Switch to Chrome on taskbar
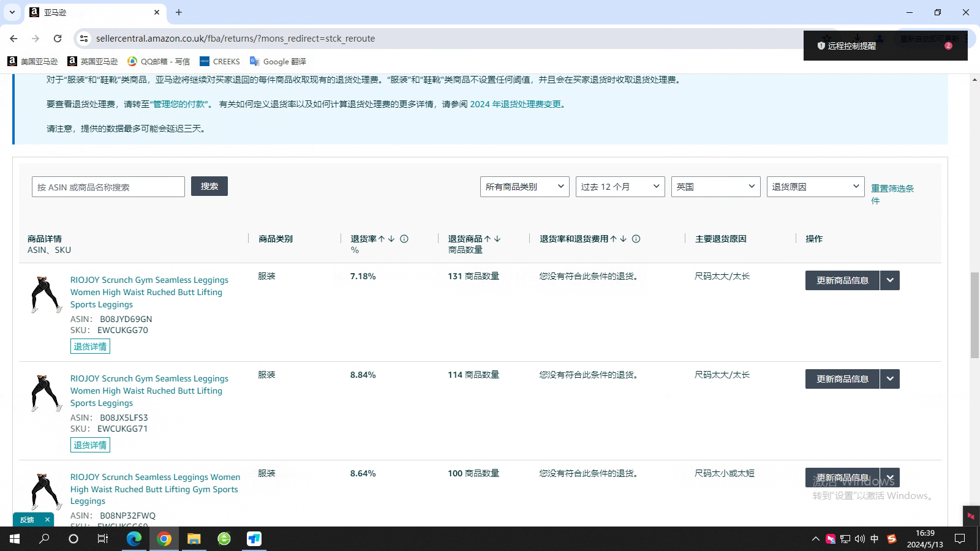This screenshot has height=551, width=980. 164,539
